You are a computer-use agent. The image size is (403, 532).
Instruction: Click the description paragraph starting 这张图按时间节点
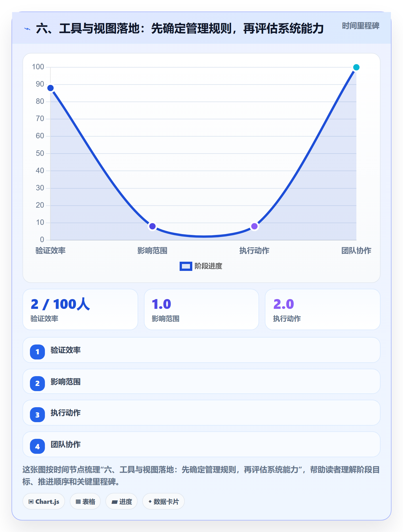(x=201, y=476)
